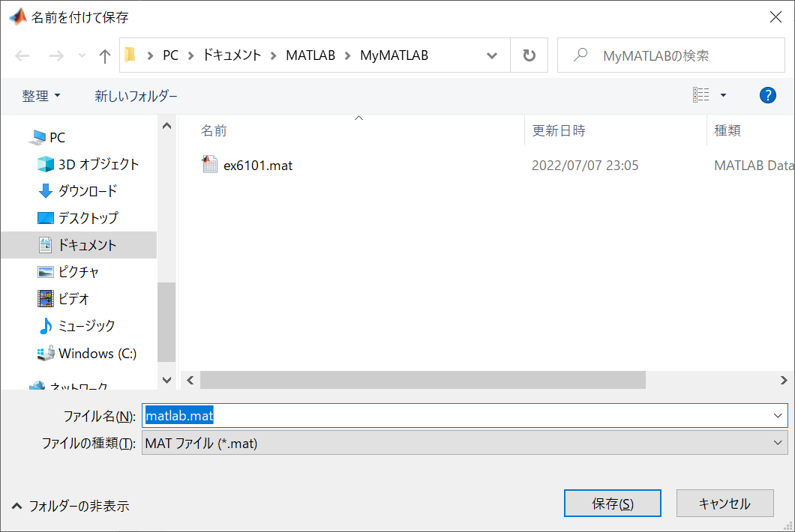Click the キャンセル button

[x=725, y=504]
